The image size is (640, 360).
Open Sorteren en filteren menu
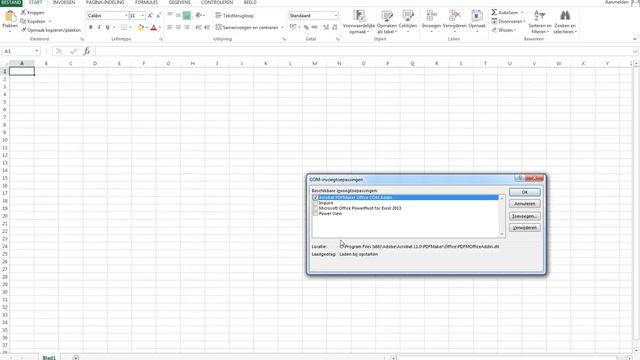540,22
